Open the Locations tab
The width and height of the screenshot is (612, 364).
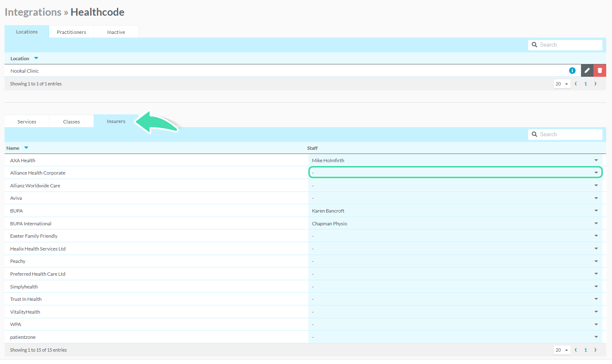27,32
